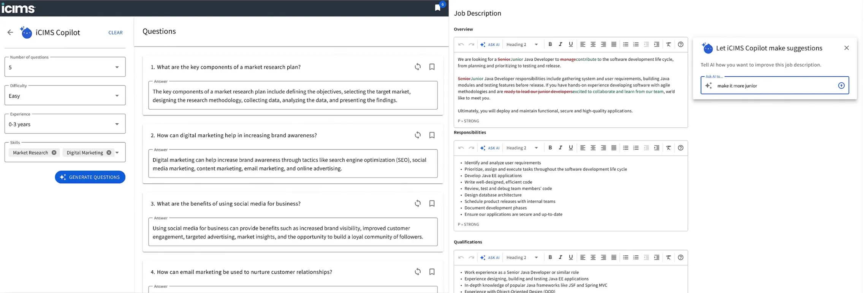Click the Clear link in the Copilot panel
The width and height of the screenshot is (868, 293).
click(116, 33)
